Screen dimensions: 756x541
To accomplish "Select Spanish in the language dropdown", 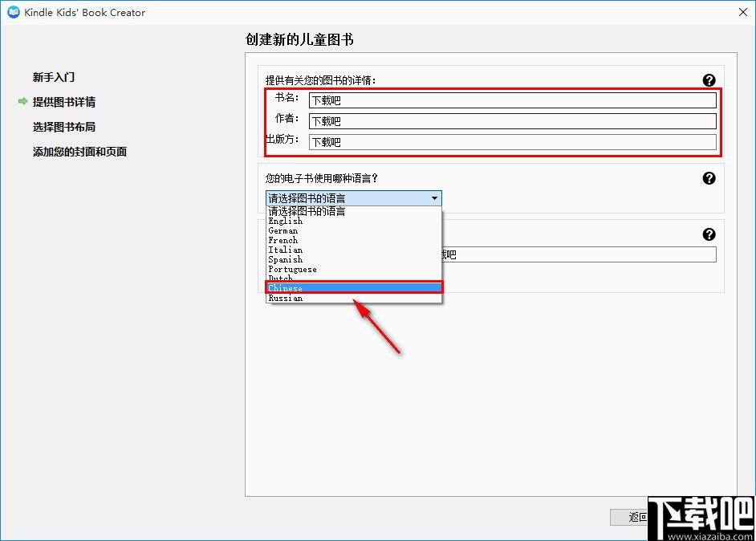I will (x=354, y=259).
